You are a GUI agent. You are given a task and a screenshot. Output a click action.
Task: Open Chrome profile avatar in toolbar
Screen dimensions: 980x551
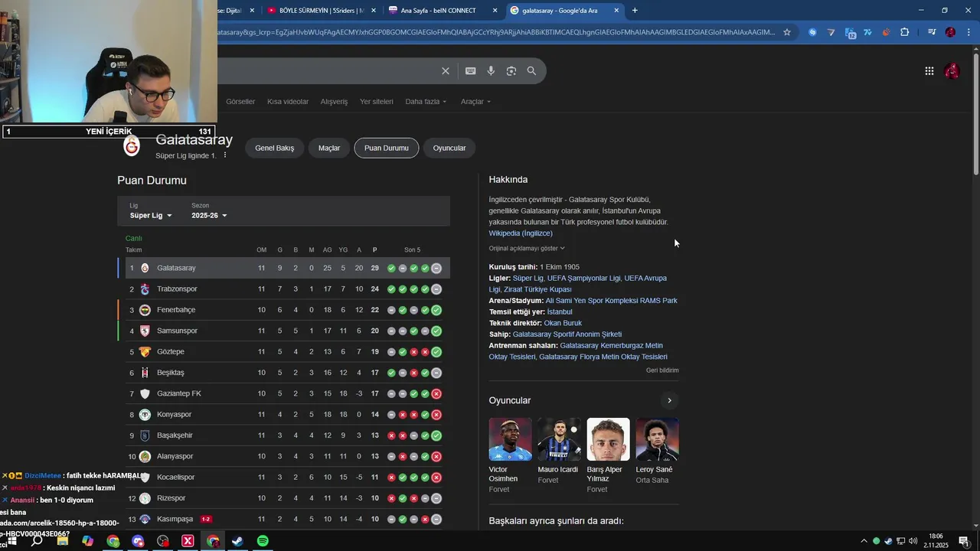950,32
